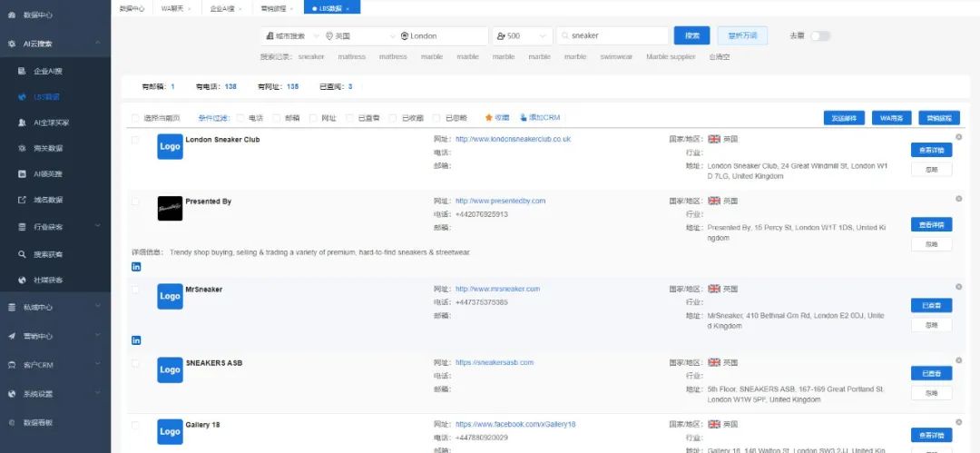980x453 pixels.
Task: Switch to the WA聊天 tab
Action: click(176, 9)
